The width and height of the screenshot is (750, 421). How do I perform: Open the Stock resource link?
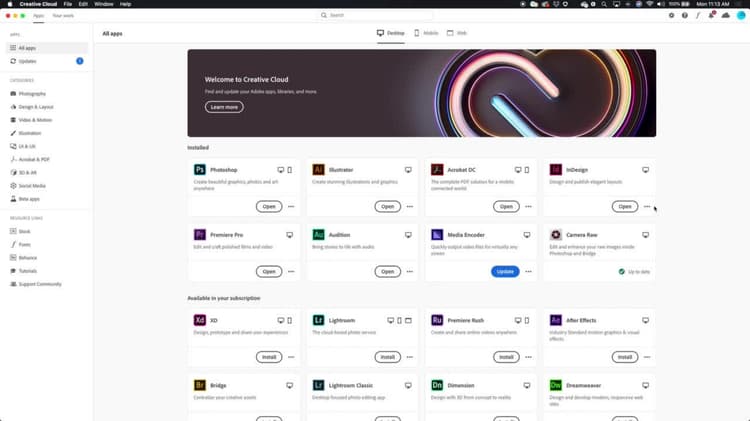point(20,232)
